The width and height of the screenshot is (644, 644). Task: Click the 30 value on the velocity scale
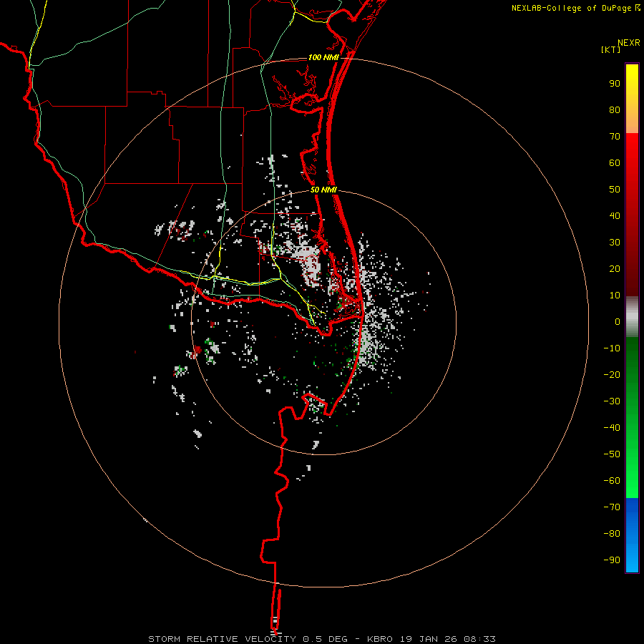tap(615, 243)
